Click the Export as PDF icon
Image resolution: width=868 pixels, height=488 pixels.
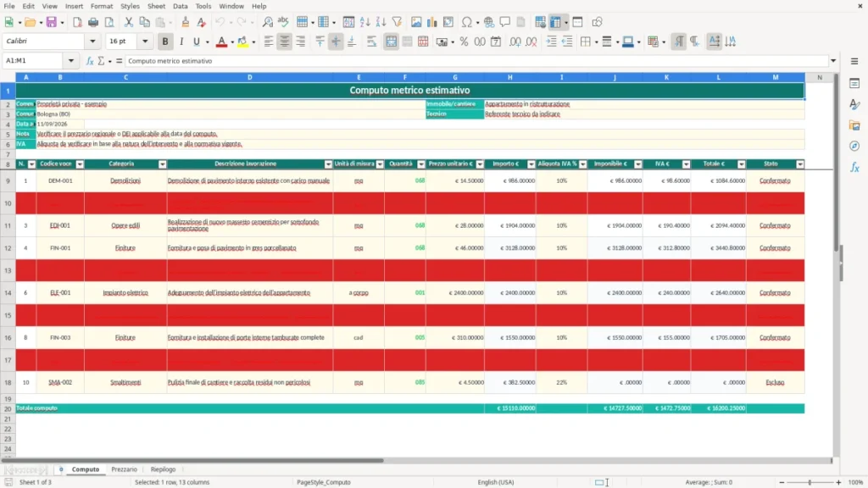[77, 22]
